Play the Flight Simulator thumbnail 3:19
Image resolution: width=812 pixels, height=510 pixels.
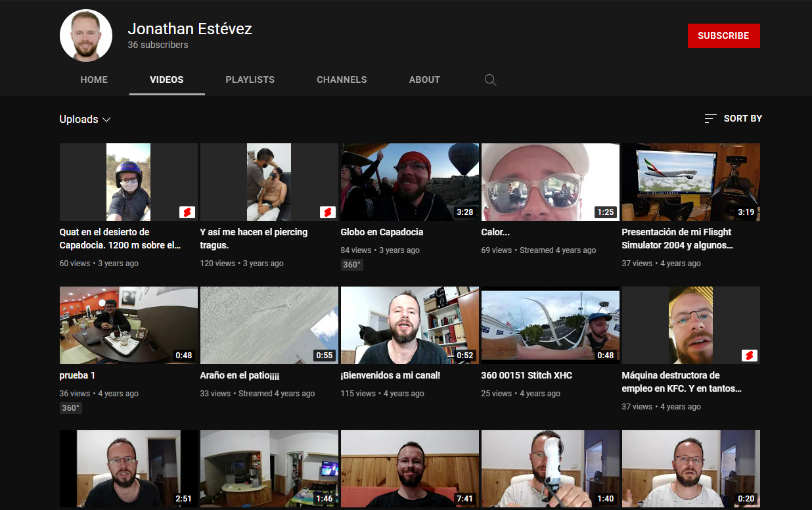(691, 182)
